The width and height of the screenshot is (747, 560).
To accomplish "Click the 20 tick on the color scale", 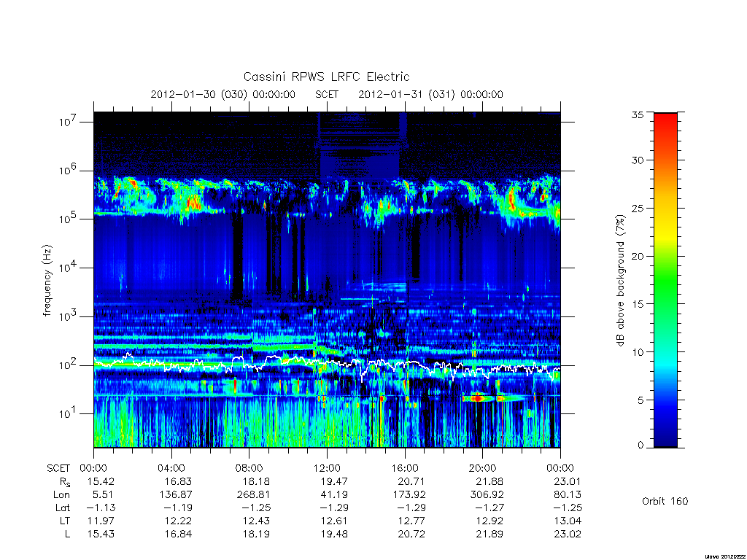I will pos(638,256).
